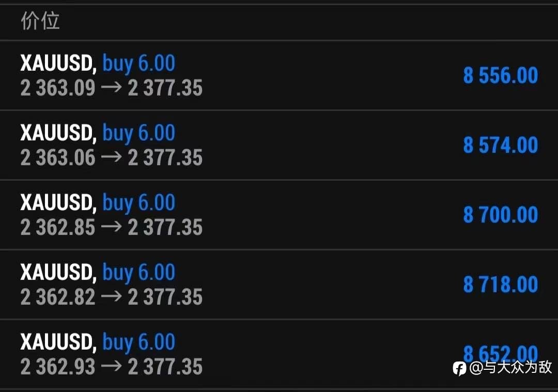The image size is (558, 392).
Task: Click buy 6.00 label in first row
Action: pos(139,64)
